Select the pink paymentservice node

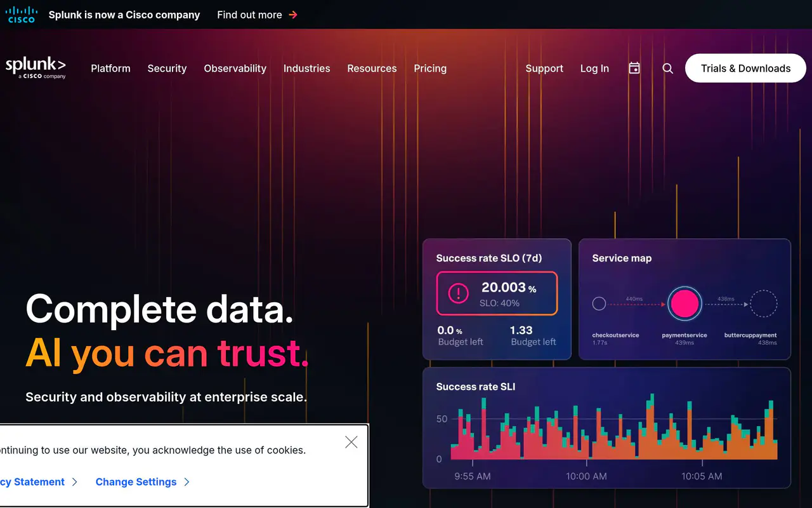point(685,304)
